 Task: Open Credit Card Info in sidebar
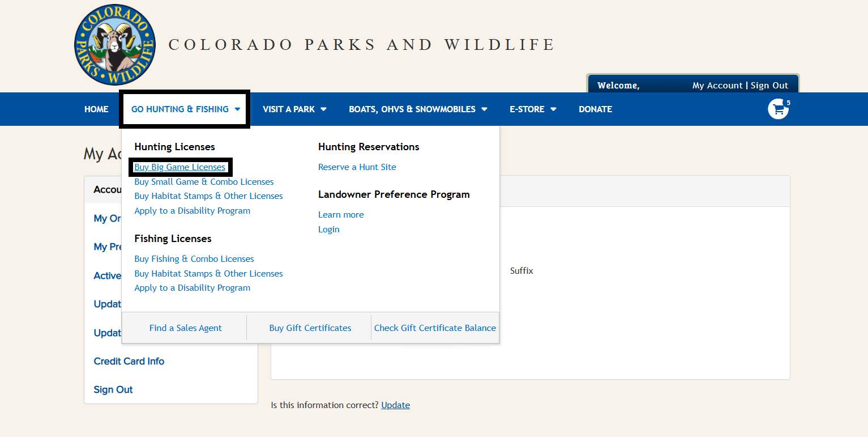129,362
